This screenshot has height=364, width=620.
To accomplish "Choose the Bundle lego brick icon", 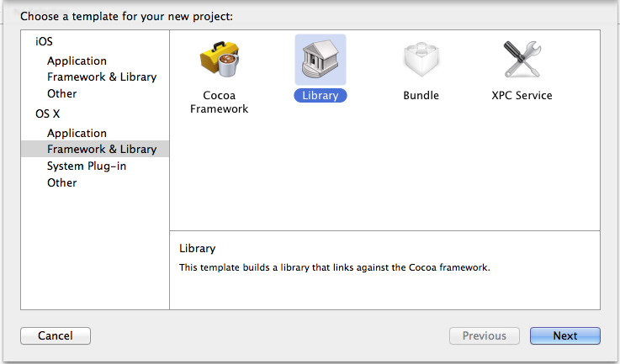I will coord(421,60).
